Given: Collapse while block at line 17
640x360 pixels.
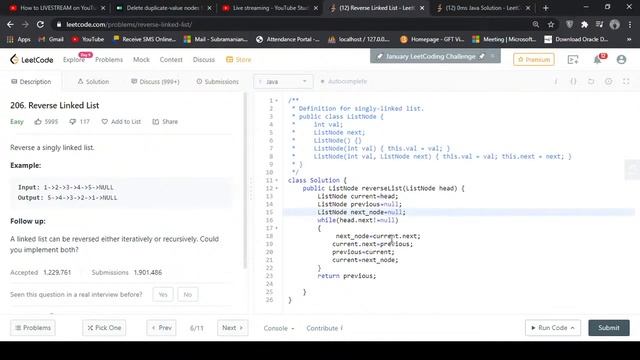Looking at the screenshot, I should [x=276, y=228].
